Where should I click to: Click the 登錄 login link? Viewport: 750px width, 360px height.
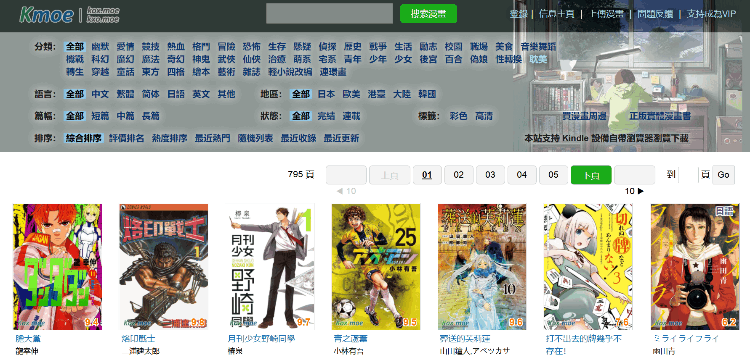coord(518,14)
